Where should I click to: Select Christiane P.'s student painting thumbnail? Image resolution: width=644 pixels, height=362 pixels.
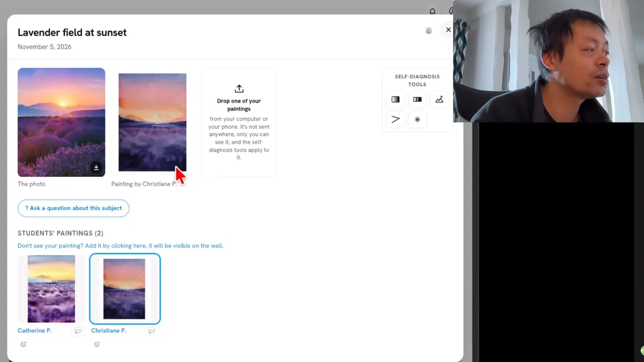(125, 289)
